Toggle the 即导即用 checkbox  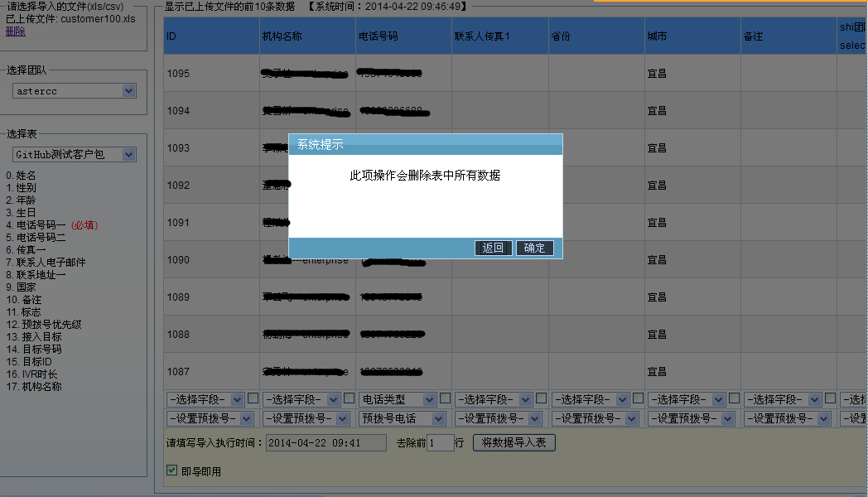tap(172, 470)
